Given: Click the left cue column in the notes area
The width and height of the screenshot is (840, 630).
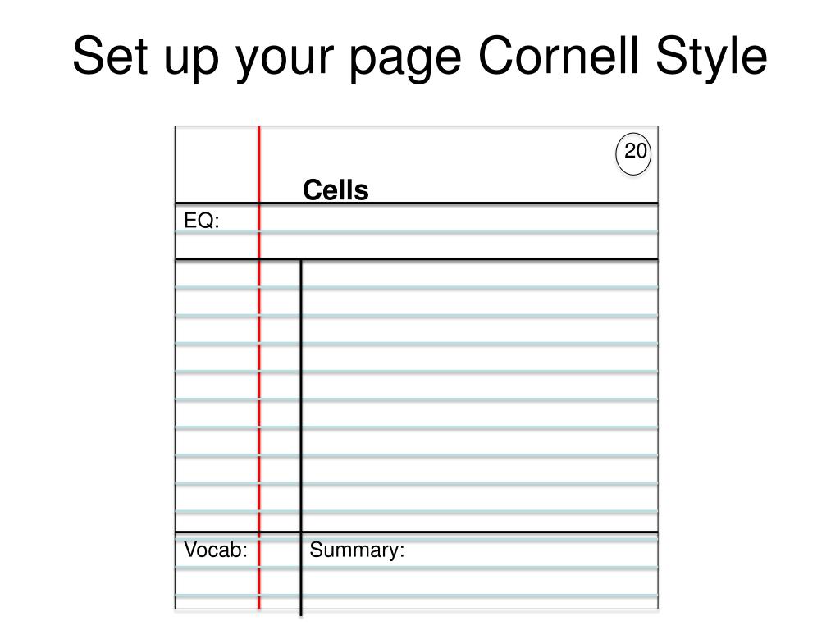Looking at the screenshot, I should click(217, 395).
